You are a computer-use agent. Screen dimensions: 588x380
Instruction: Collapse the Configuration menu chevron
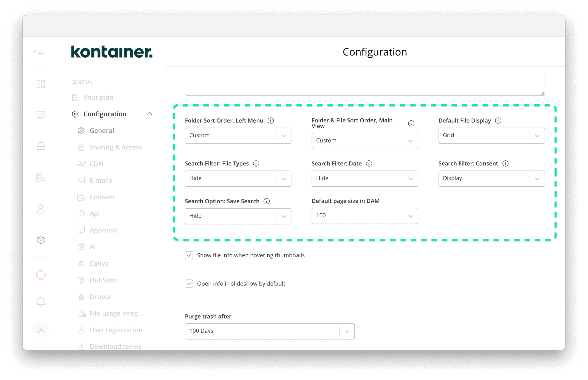click(149, 114)
